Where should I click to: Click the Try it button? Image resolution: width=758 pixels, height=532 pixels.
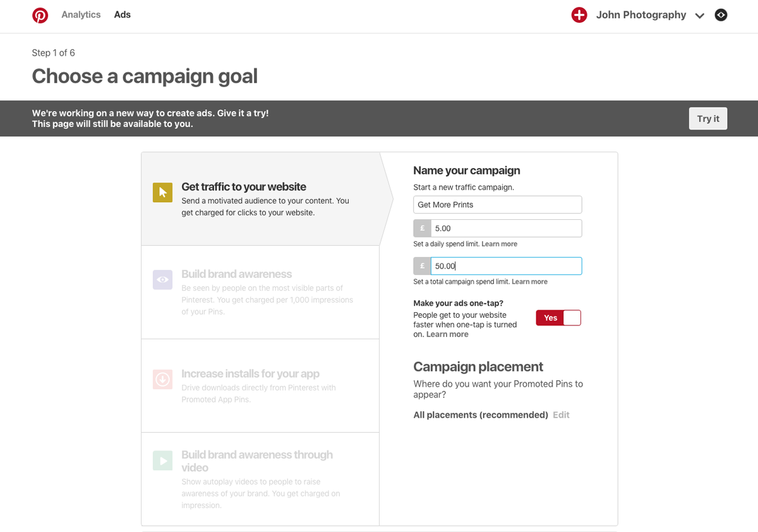pos(707,118)
